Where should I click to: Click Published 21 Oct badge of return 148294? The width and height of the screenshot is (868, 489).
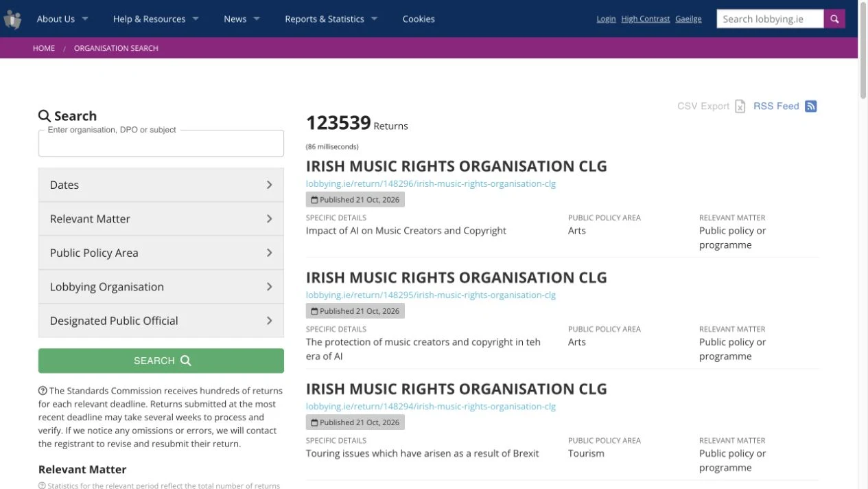[355, 422]
